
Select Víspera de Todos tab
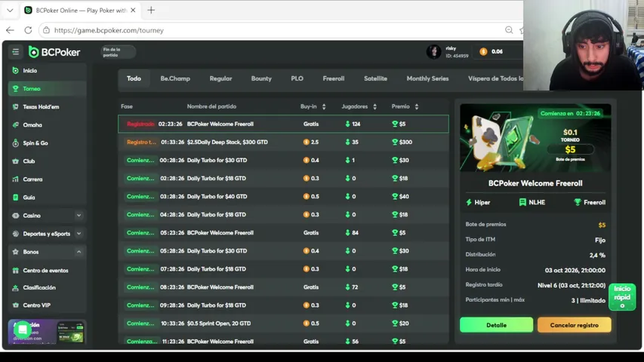[495, 78]
